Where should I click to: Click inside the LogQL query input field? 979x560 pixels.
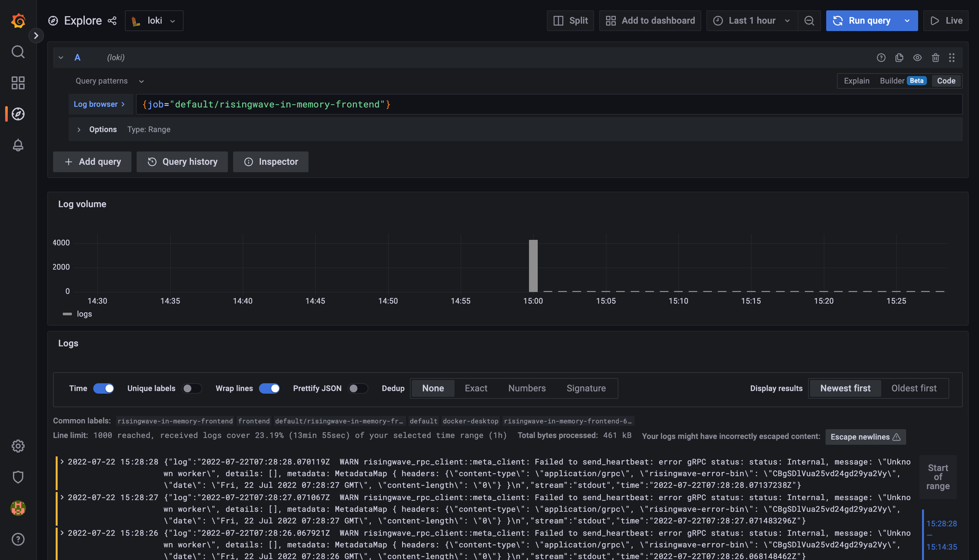point(538,105)
